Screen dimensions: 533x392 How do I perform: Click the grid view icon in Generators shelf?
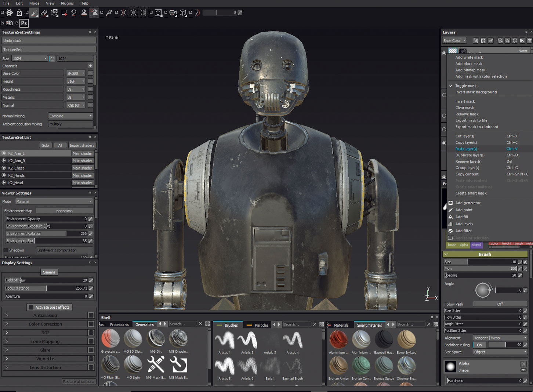tap(207, 324)
